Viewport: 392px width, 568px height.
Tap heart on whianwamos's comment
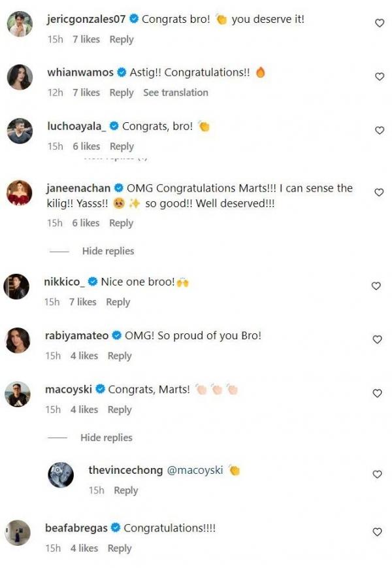(x=380, y=76)
